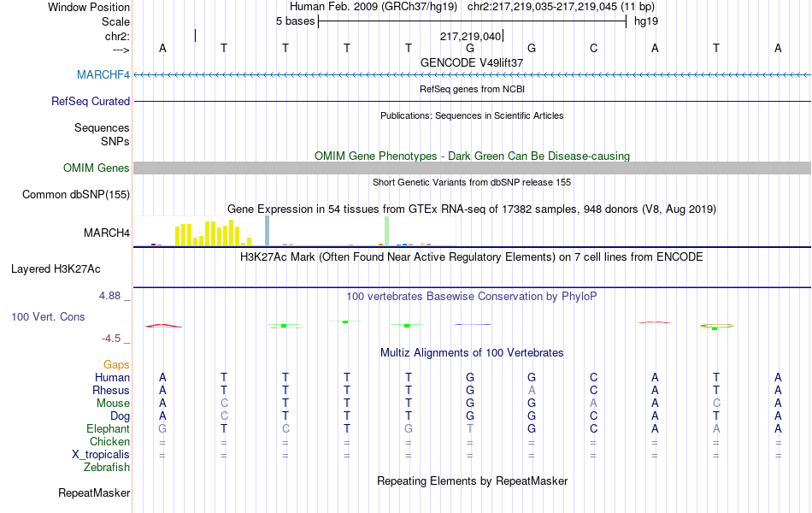This screenshot has width=812, height=513.
Task: Click the Layered H3K27Ac track label
Action: point(56,268)
